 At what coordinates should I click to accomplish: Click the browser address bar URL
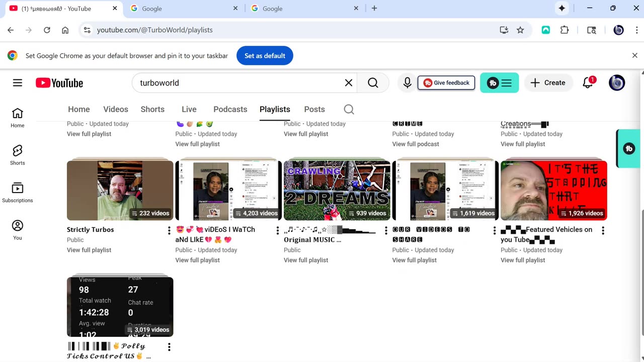155,30
